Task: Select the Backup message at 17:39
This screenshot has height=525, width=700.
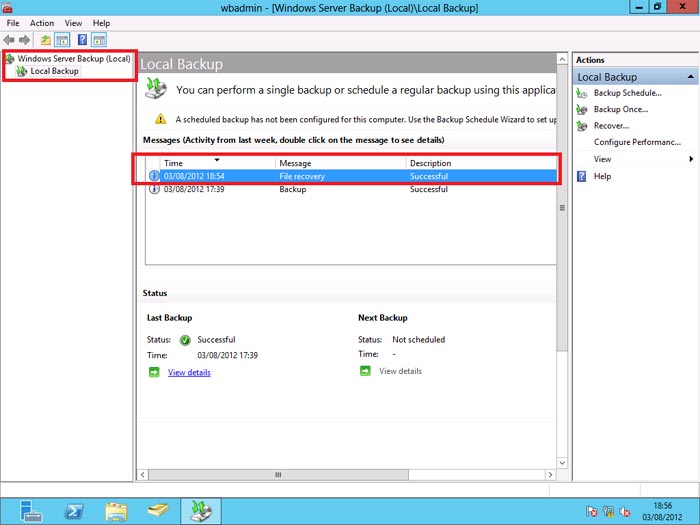Action: click(352, 189)
